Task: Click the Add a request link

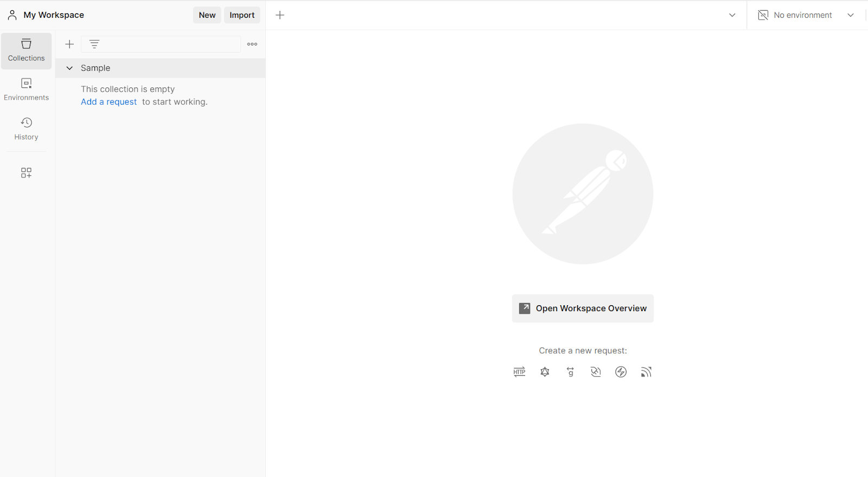Action: (109, 102)
